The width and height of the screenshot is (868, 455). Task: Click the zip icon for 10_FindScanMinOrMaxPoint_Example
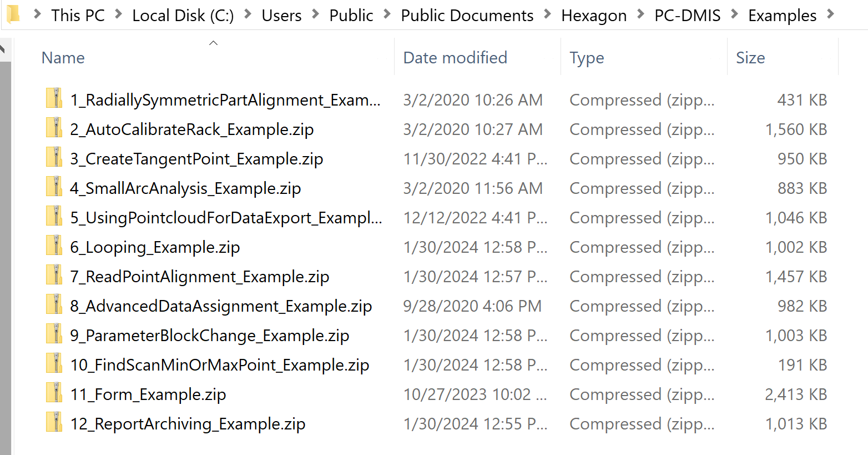pyautogui.click(x=53, y=364)
